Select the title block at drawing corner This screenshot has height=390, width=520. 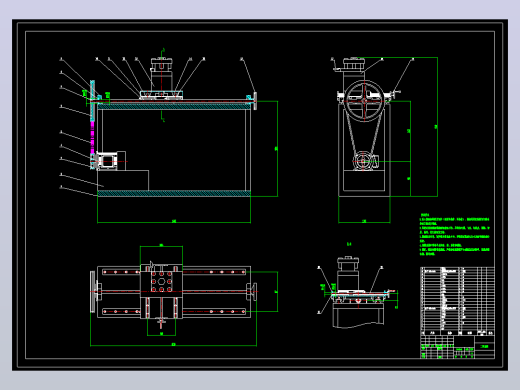coord(457,347)
